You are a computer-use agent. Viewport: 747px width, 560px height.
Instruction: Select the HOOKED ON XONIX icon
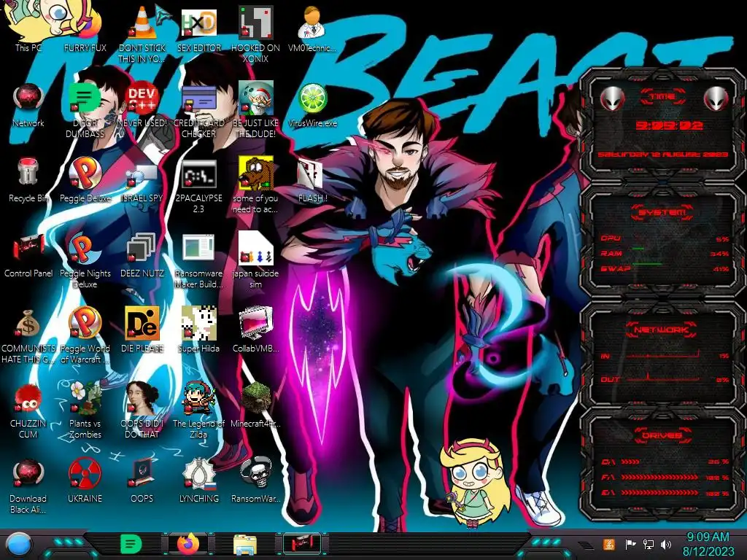[255, 34]
